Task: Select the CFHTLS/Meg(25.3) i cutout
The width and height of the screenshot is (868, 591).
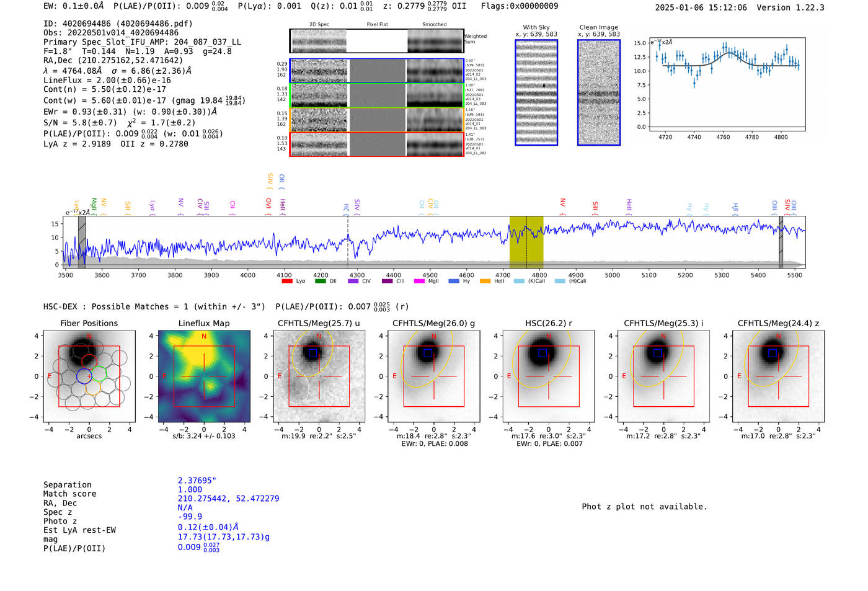Action: pyautogui.click(x=663, y=376)
